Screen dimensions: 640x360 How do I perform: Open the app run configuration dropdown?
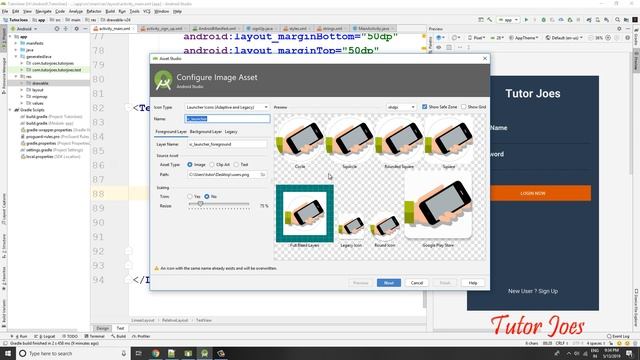508,20
